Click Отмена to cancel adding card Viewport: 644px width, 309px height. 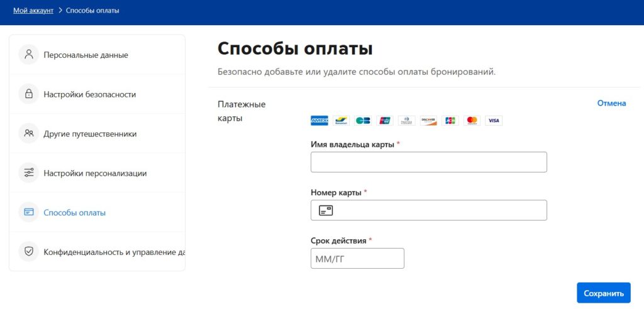(611, 104)
